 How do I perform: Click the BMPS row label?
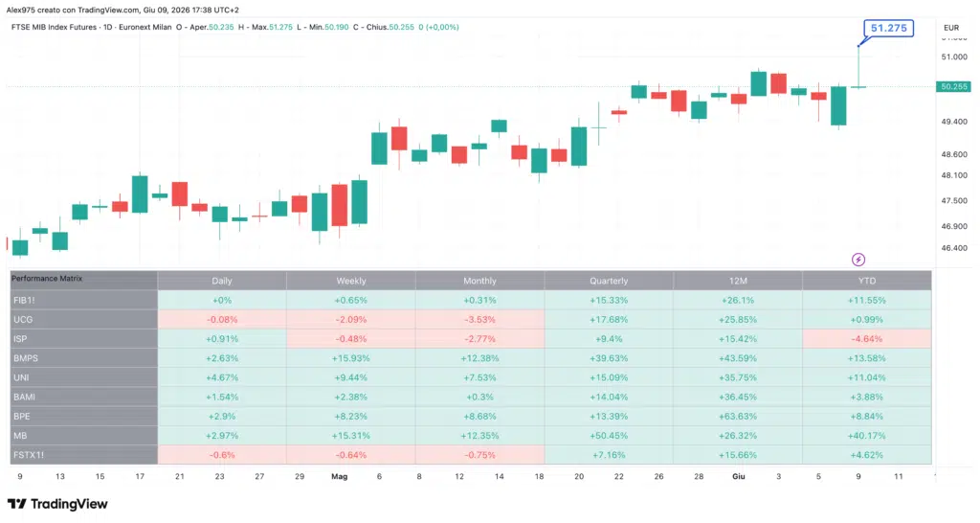pos(84,358)
